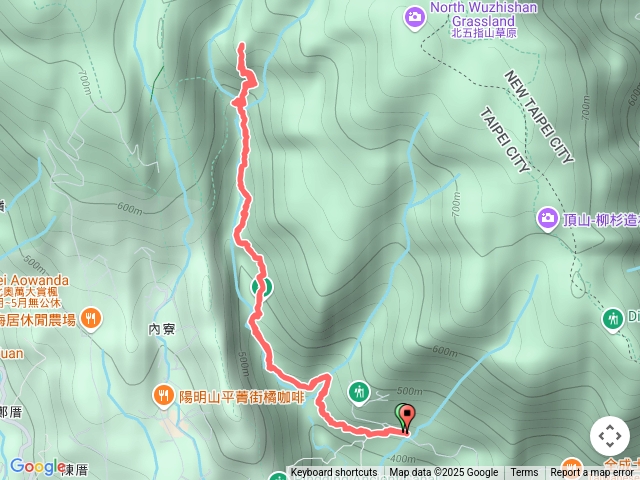Screen dimensions: 640x480
Task: Click the green hiker marker near 500m contour
Action: coord(359,393)
